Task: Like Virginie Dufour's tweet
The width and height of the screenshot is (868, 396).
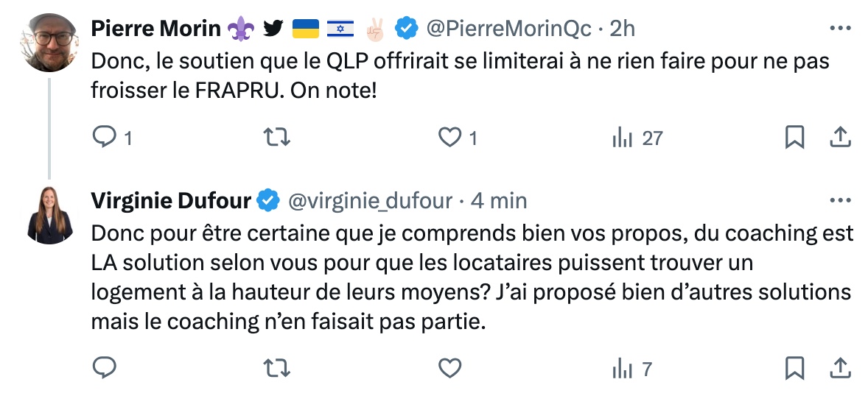Action: [450, 368]
